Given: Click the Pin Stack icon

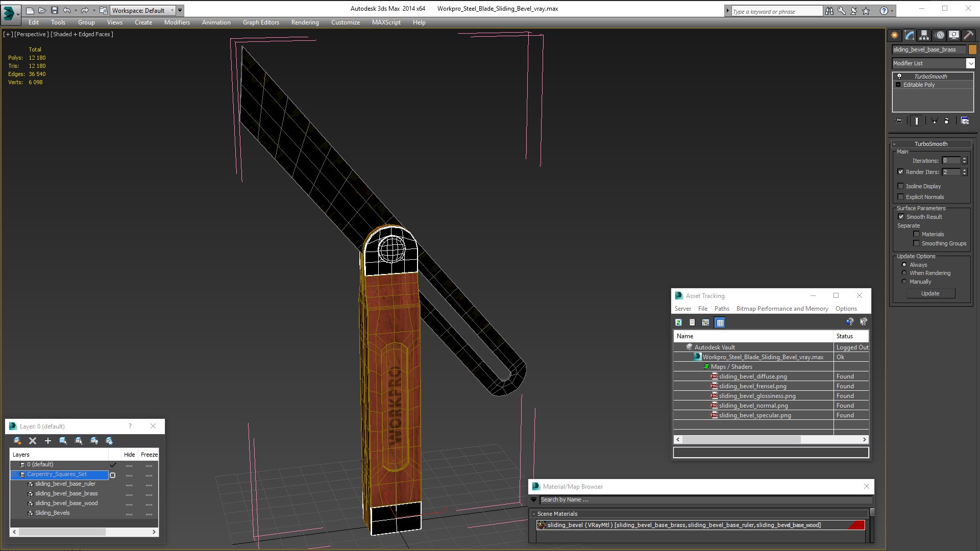Looking at the screenshot, I should [x=899, y=121].
